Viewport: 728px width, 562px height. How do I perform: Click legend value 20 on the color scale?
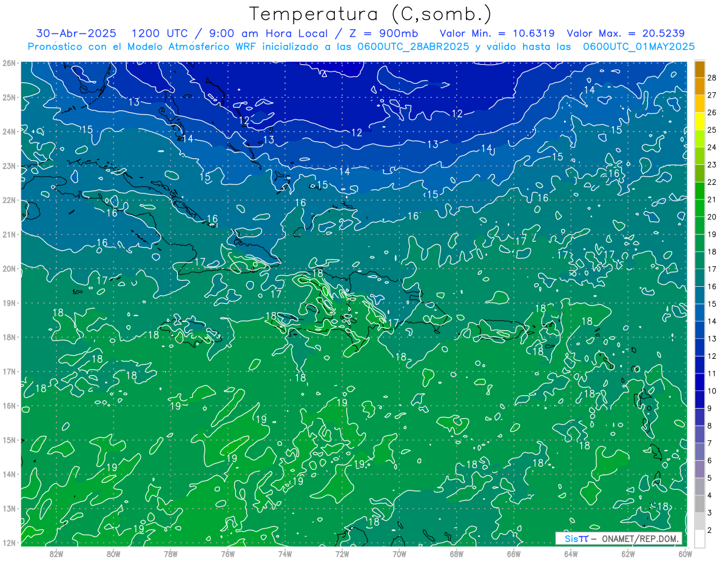click(712, 216)
